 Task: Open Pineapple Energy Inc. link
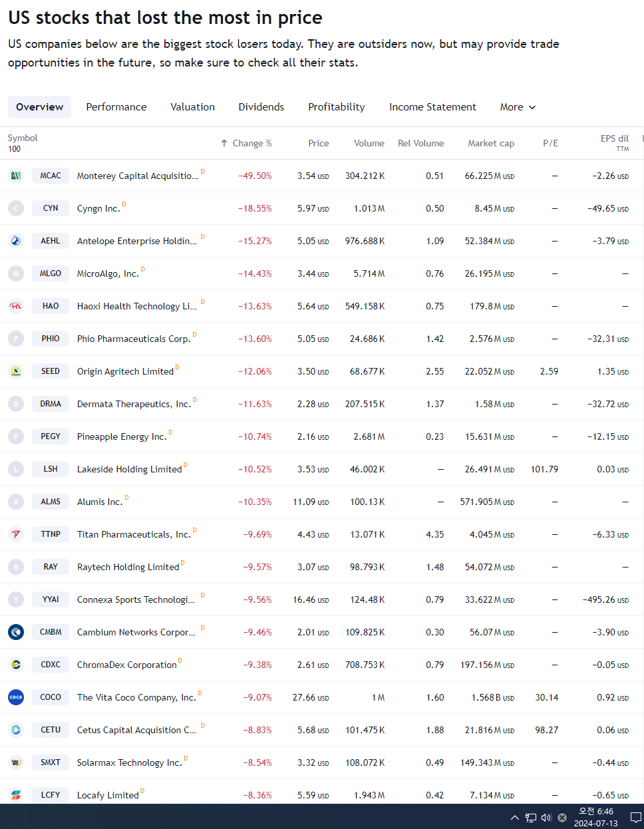pyautogui.click(x=122, y=436)
